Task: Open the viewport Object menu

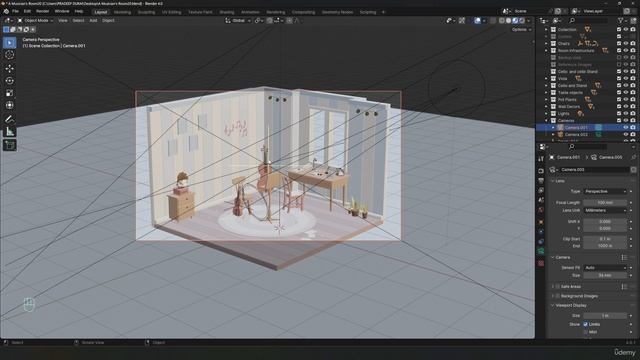Action: point(108,20)
